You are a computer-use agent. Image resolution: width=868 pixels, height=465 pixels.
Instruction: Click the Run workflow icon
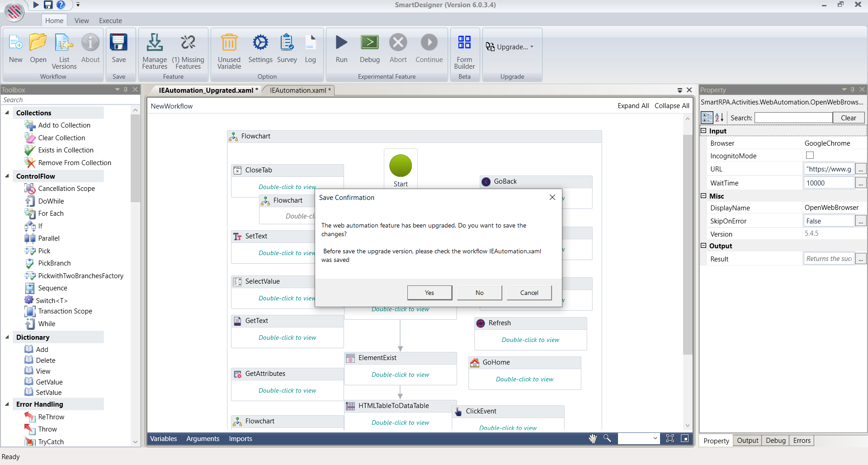click(341, 43)
